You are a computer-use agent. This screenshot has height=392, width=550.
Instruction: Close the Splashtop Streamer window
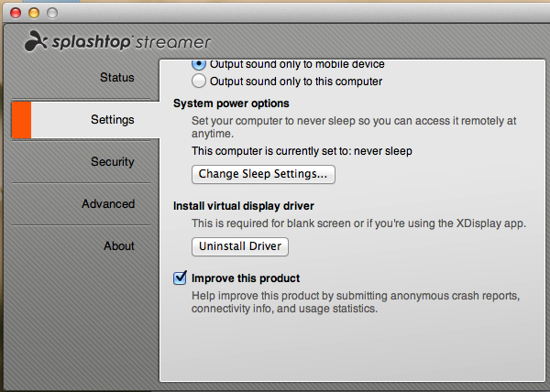tap(16, 13)
